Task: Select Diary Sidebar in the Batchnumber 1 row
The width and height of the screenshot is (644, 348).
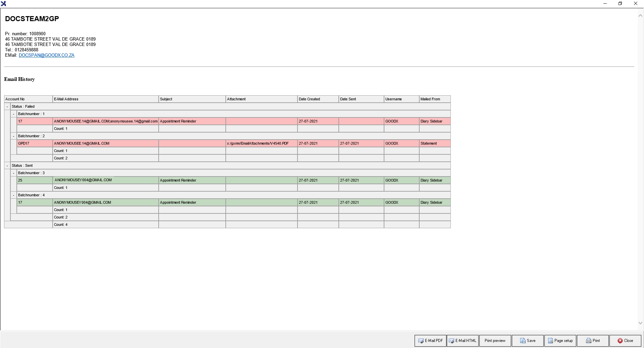Action: pyautogui.click(x=435, y=121)
